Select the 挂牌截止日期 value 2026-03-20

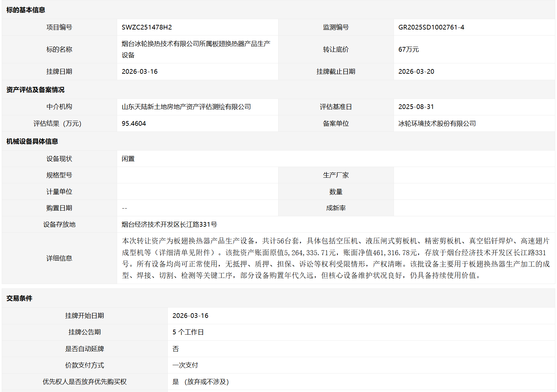coord(416,71)
